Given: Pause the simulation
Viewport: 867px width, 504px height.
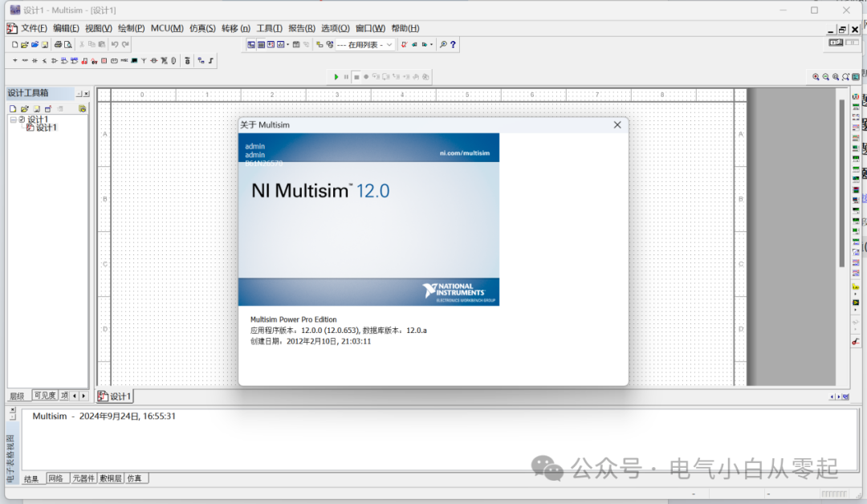Looking at the screenshot, I should click(x=346, y=77).
